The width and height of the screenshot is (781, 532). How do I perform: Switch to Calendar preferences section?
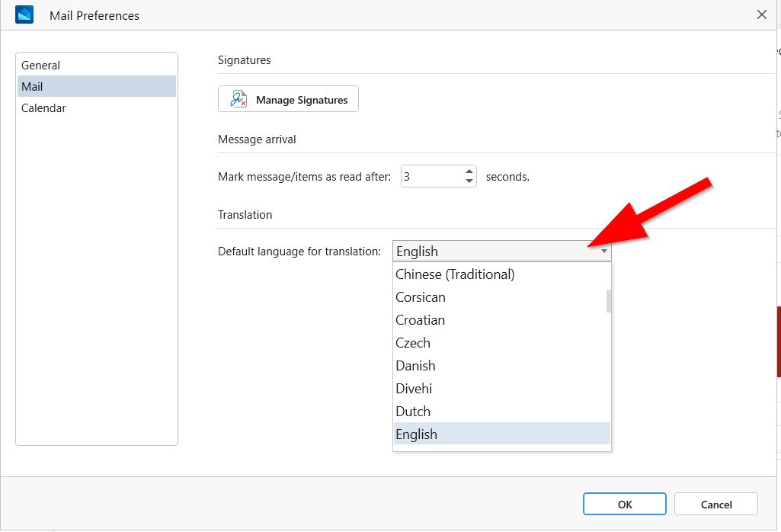(43, 108)
